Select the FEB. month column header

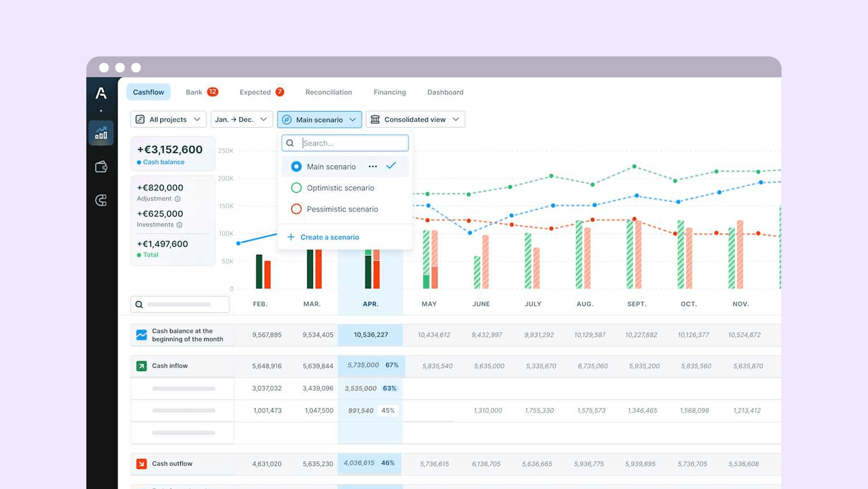[260, 304]
